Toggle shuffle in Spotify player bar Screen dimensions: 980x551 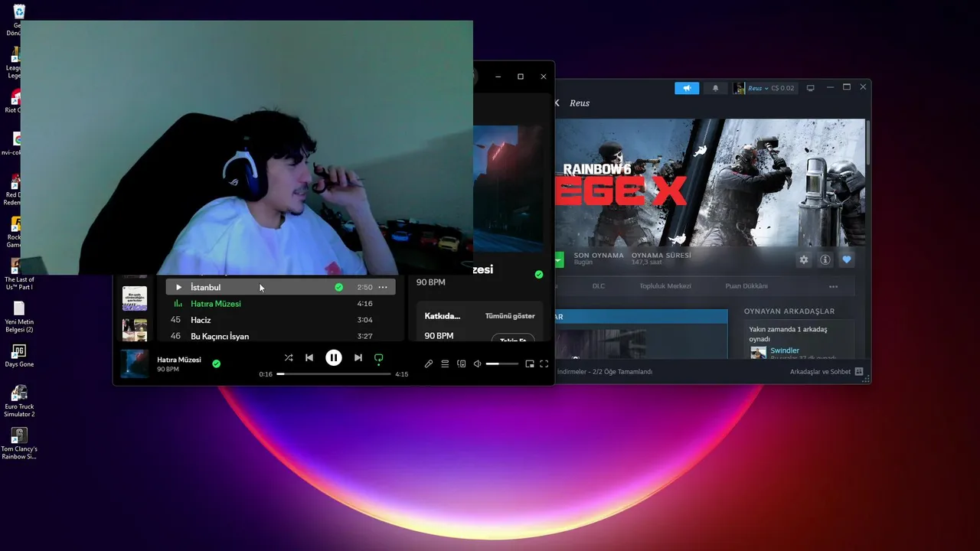point(289,357)
